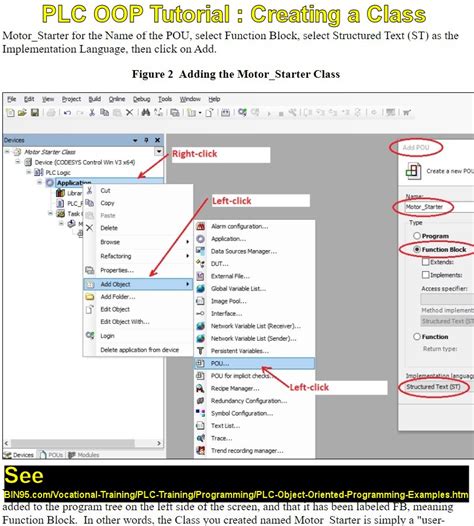Click the Trend recording manager icon
The image size is (474, 526).
201,451
